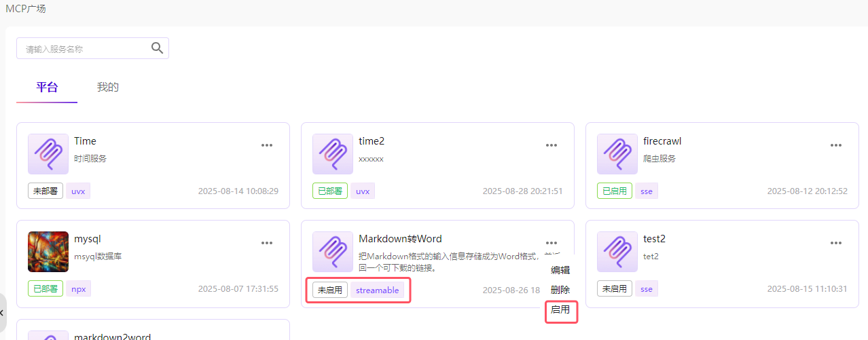This screenshot has height=340, width=868.
Task: Click the 已启用 status tag on firecrawl card
Action: (615, 191)
